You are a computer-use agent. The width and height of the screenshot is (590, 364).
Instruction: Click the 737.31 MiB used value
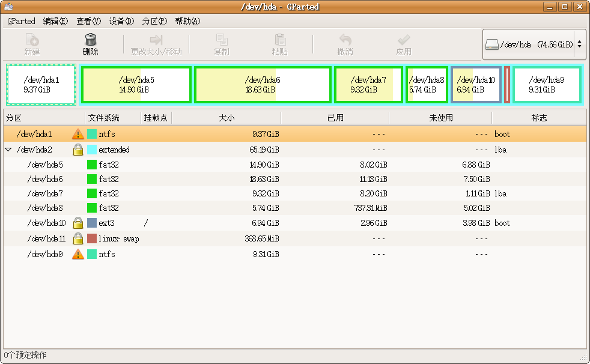[371, 208]
